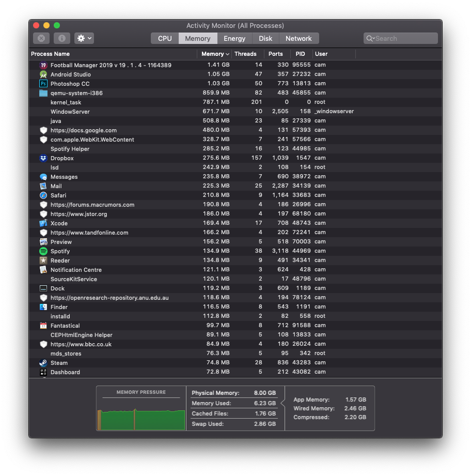Click the www.bbc.co.uk shield icon
Viewport: 471px width, 476px height.
pyautogui.click(x=43, y=344)
